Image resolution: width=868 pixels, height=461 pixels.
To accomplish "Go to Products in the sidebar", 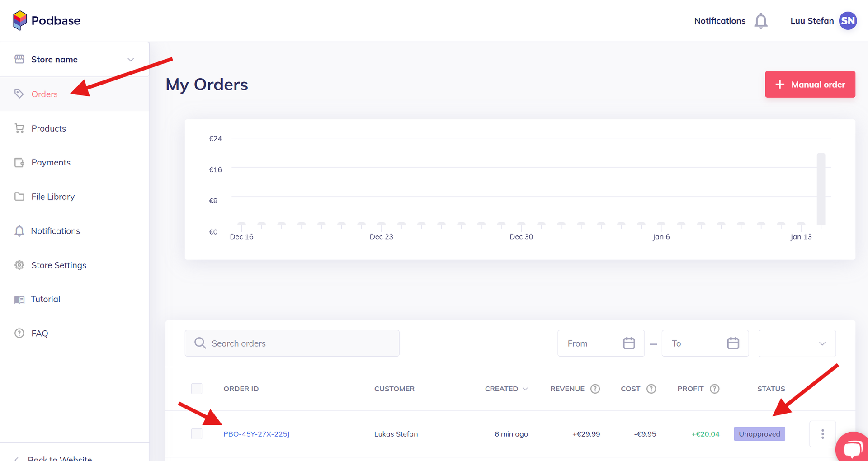I will click(x=48, y=128).
